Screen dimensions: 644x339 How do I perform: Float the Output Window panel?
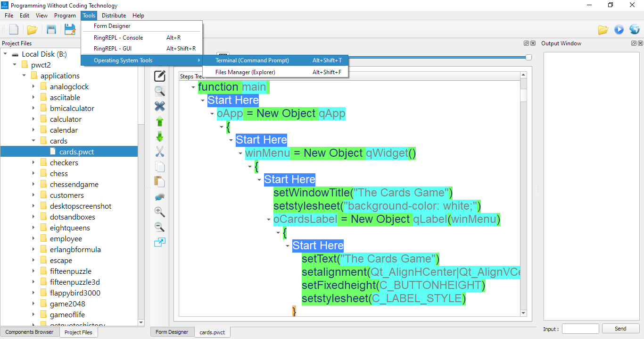coord(634,43)
